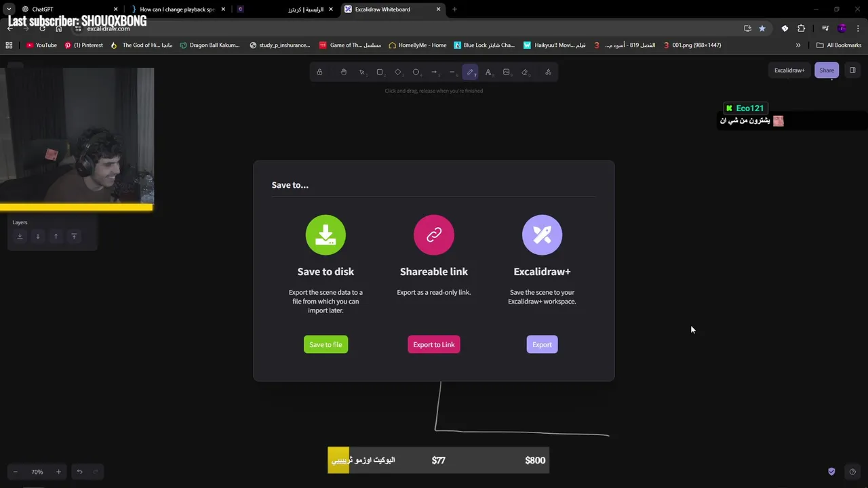Select the Insert image tool
Screen dimensions: 868x488
(507, 72)
